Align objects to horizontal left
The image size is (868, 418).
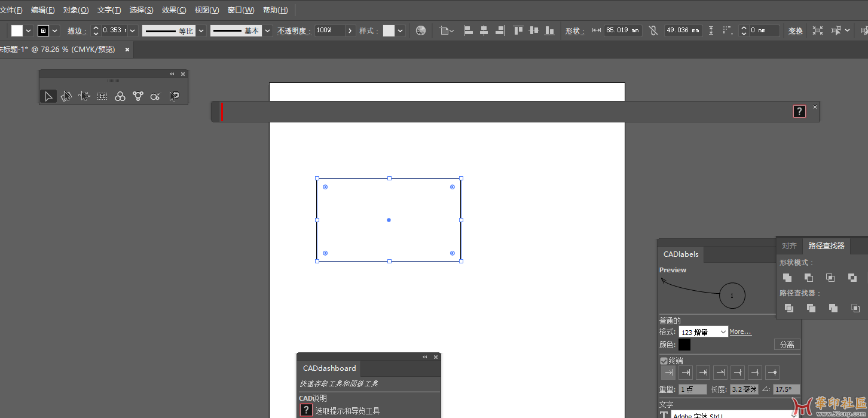coord(468,30)
